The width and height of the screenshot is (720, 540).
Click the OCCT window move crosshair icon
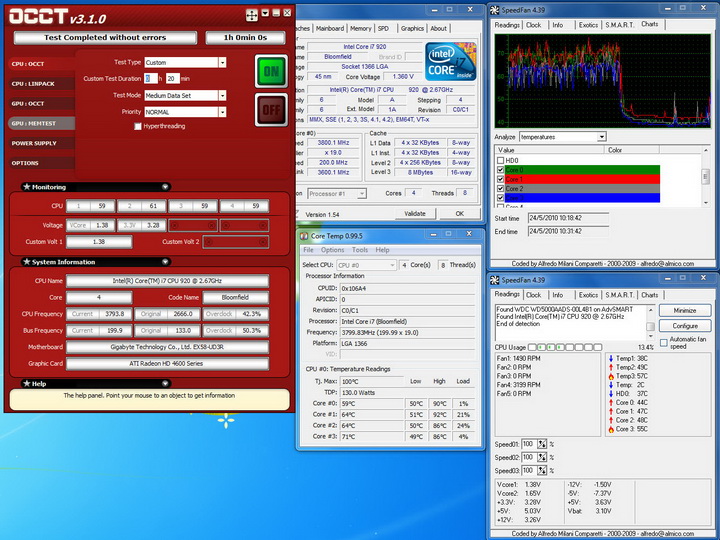251,14
